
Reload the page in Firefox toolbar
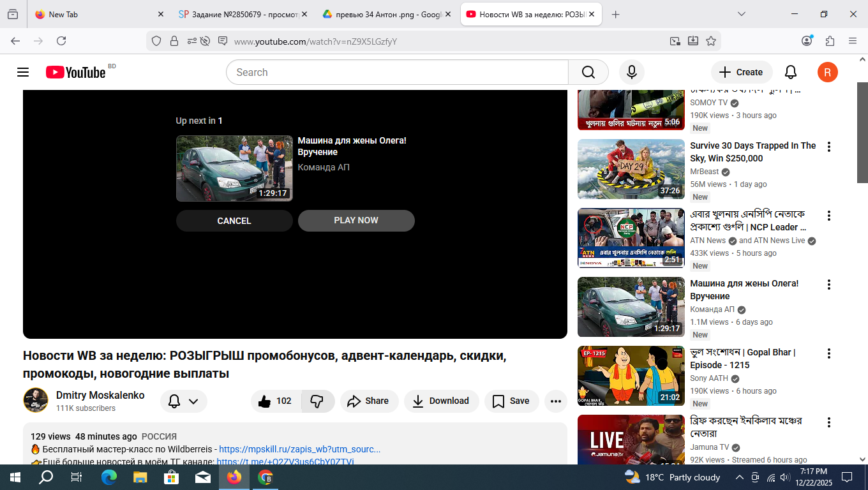point(61,41)
